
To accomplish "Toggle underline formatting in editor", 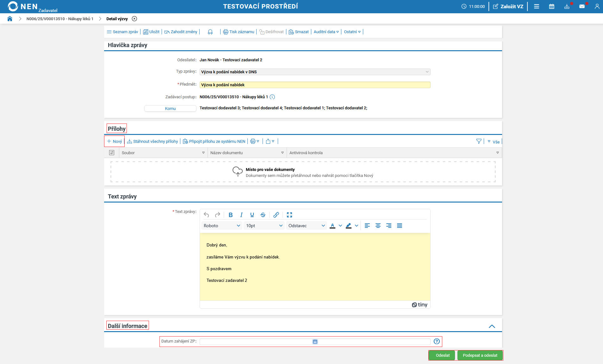I will pos(252,215).
